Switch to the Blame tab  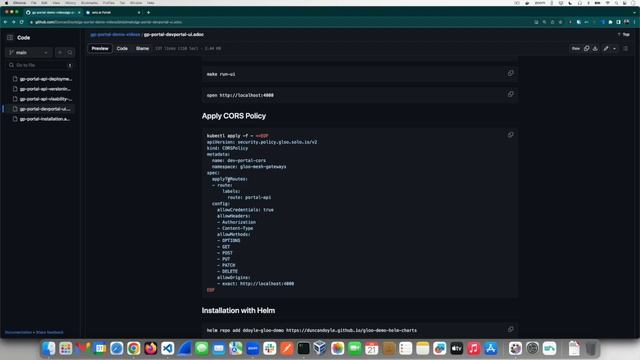(142, 49)
